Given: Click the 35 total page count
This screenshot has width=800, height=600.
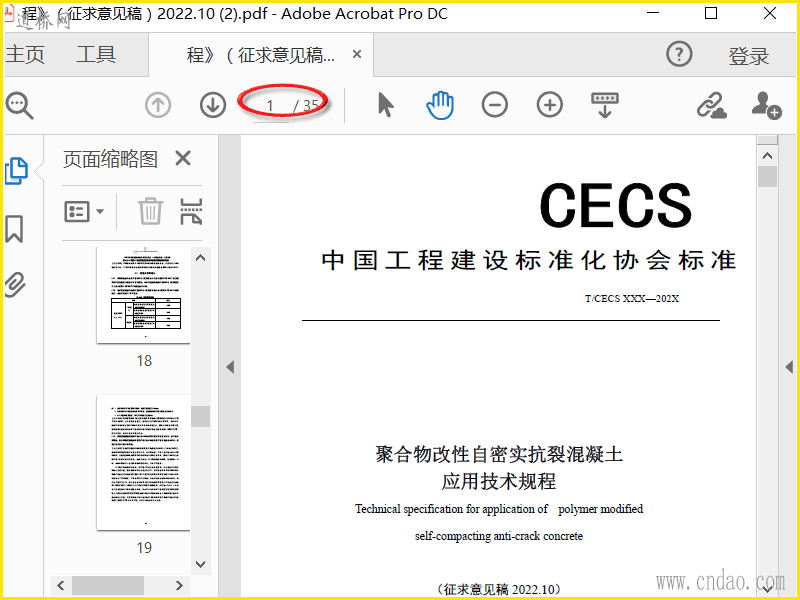Looking at the screenshot, I should (x=311, y=106).
